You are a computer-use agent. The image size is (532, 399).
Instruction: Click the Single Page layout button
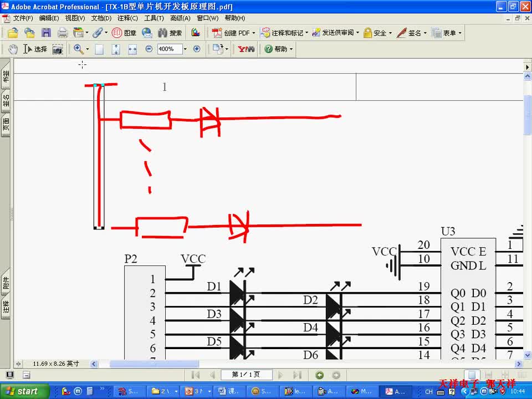click(x=472, y=375)
